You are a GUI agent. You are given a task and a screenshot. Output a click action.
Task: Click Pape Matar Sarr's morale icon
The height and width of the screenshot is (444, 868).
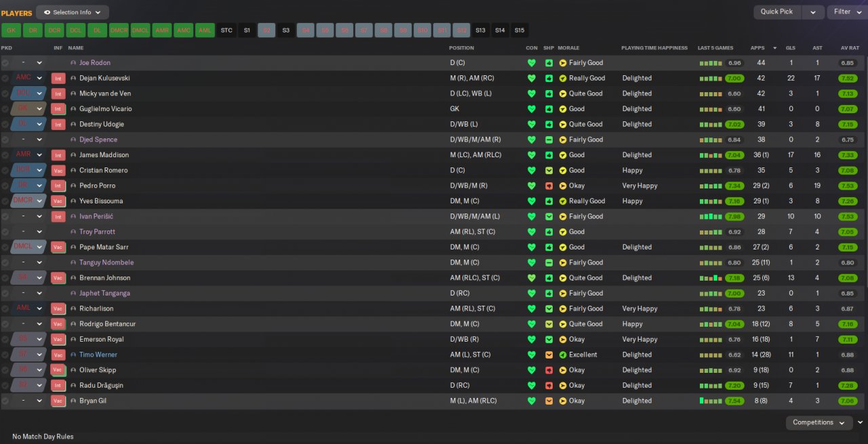click(x=563, y=247)
